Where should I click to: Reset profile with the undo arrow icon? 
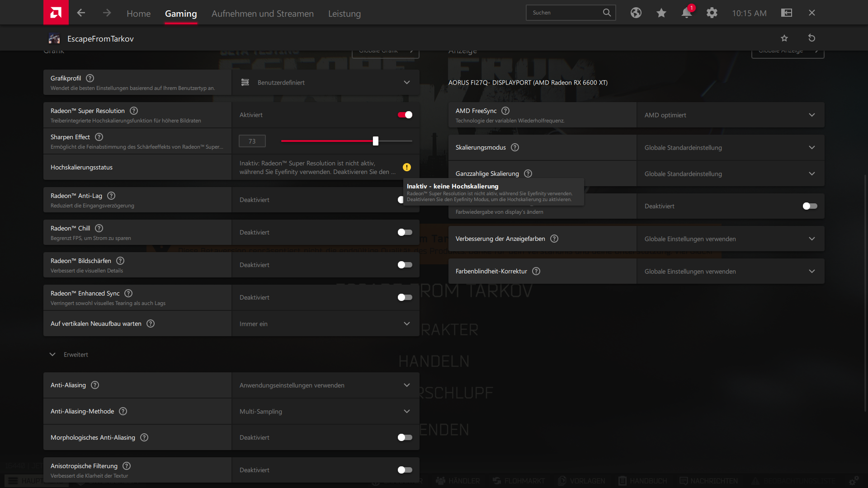tap(811, 38)
